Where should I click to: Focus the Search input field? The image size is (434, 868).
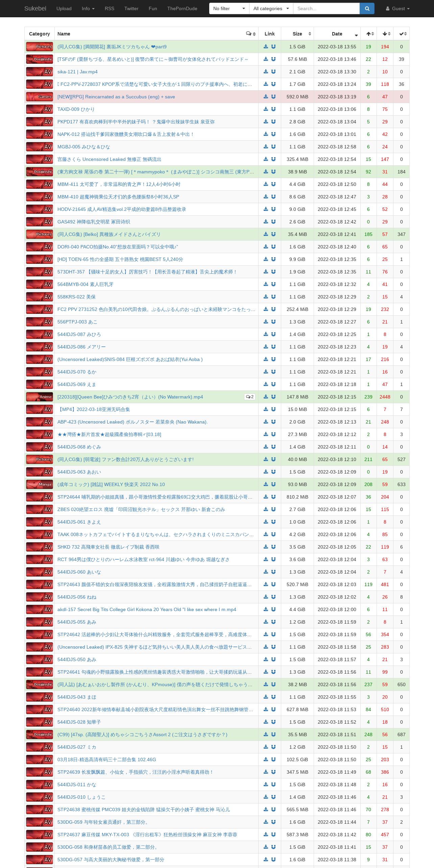coord(326,8)
